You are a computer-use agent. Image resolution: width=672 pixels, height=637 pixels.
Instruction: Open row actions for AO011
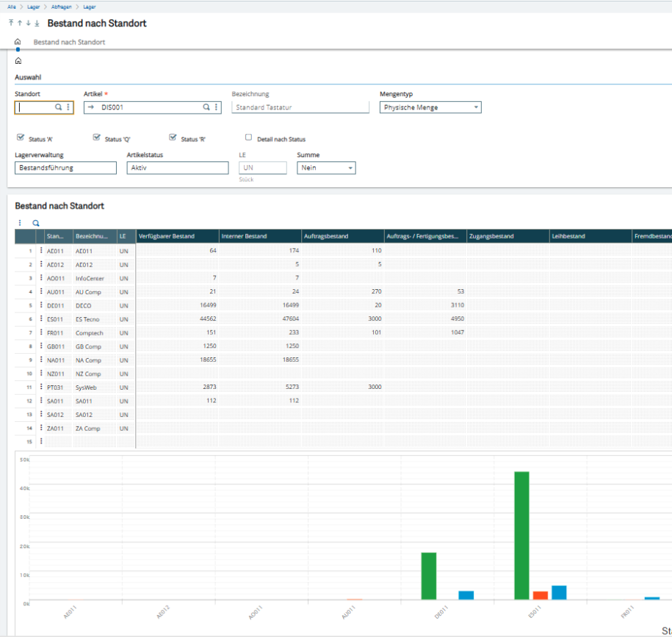coord(41,277)
